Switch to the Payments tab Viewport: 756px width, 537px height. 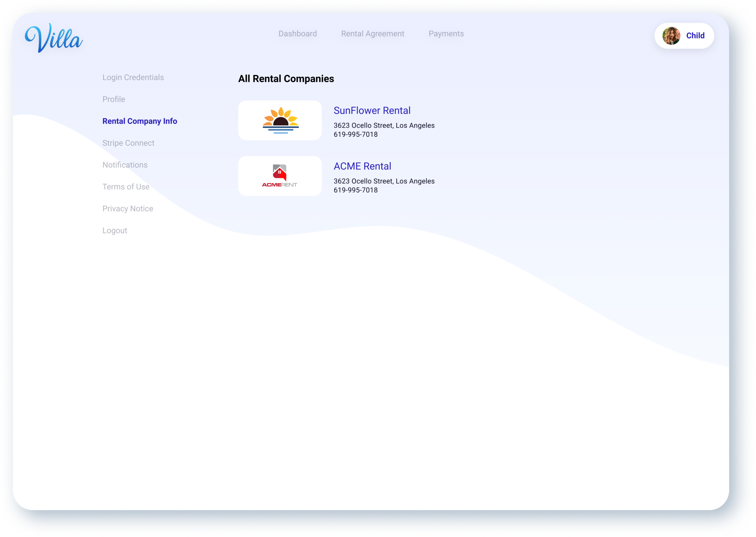(446, 34)
